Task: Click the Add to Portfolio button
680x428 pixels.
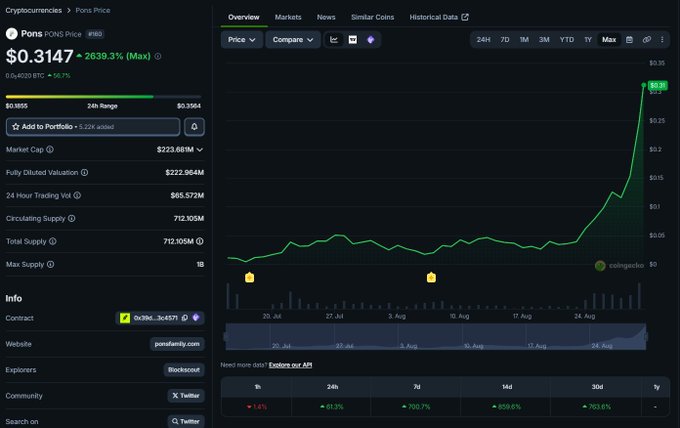Action: [93, 127]
